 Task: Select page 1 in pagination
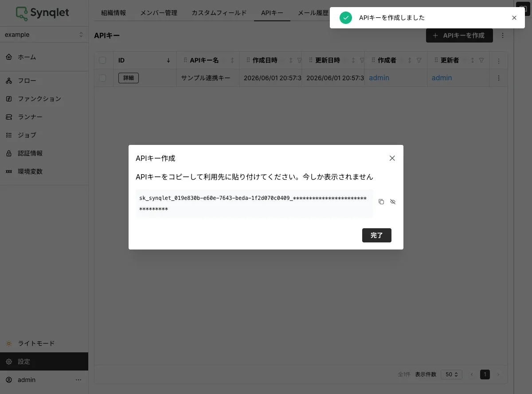(485, 374)
